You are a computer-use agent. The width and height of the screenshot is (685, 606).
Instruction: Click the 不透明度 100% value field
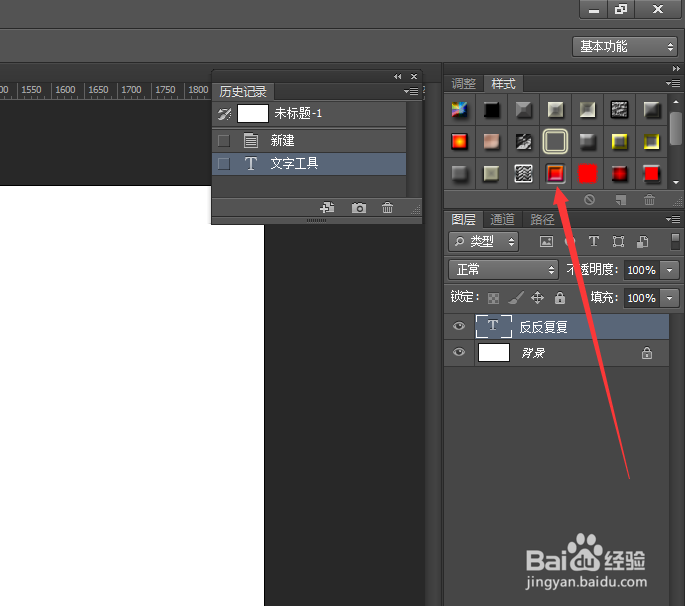641,270
